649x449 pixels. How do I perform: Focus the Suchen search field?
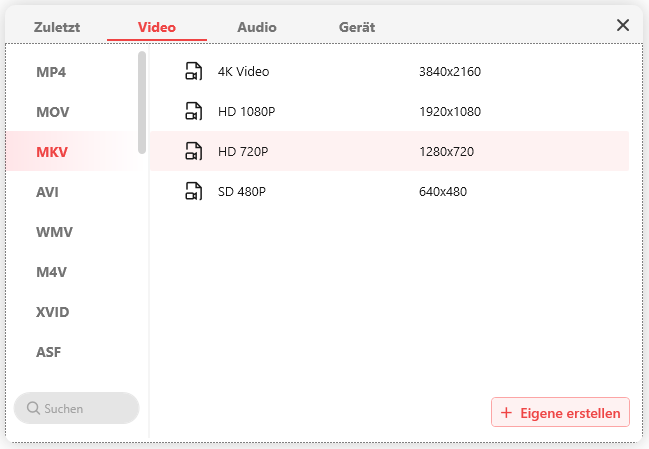point(77,408)
